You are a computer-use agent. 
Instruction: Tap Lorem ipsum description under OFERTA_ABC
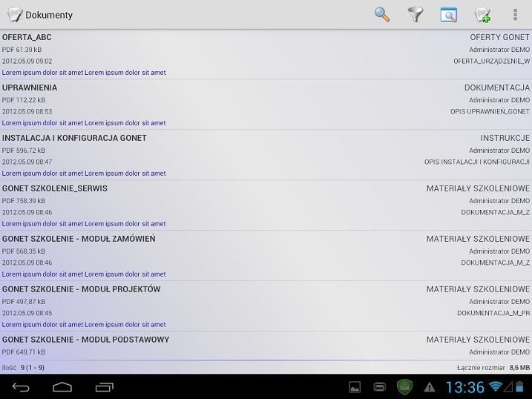click(84, 73)
